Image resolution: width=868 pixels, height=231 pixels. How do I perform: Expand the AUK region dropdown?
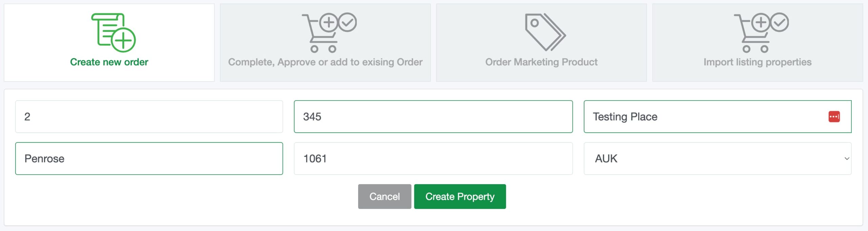[x=717, y=159]
